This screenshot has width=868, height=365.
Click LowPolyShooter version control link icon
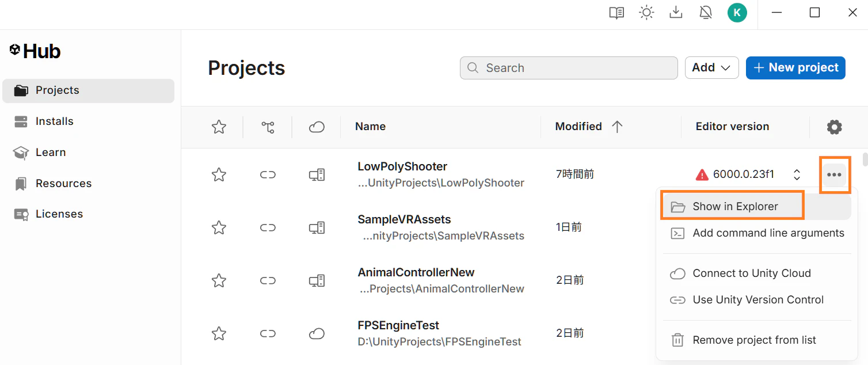[x=268, y=174]
